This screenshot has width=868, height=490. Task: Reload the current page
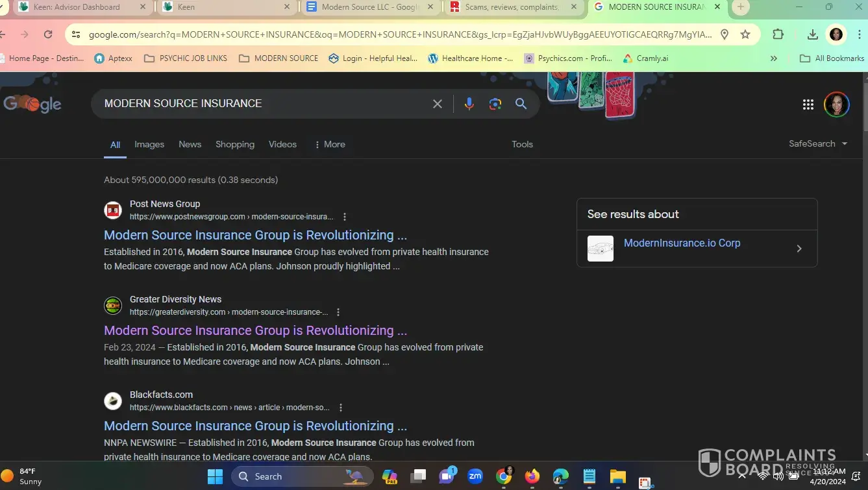(48, 34)
